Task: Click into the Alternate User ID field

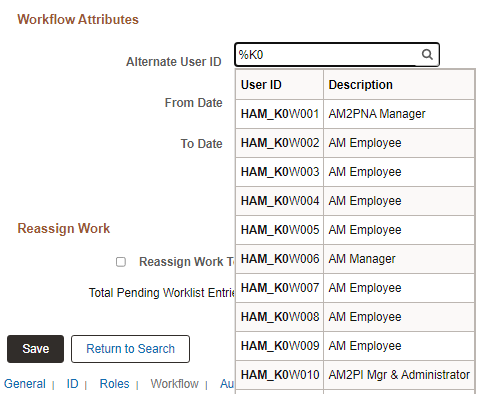Action: pyautogui.click(x=327, y=55)
